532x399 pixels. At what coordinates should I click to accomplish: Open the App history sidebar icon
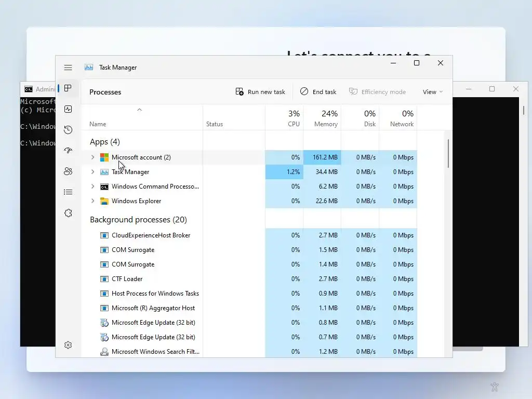coord(68,129)
